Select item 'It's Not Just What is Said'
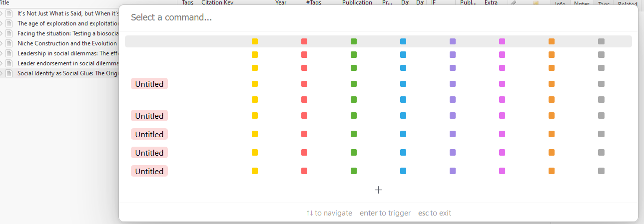This screenshot has height=224, width=644. 68,13
